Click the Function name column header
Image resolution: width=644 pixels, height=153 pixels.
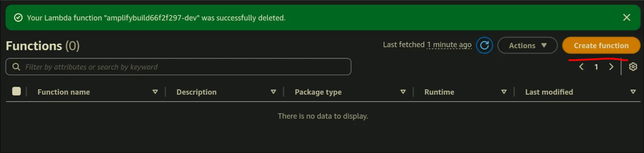pos(64,92)
